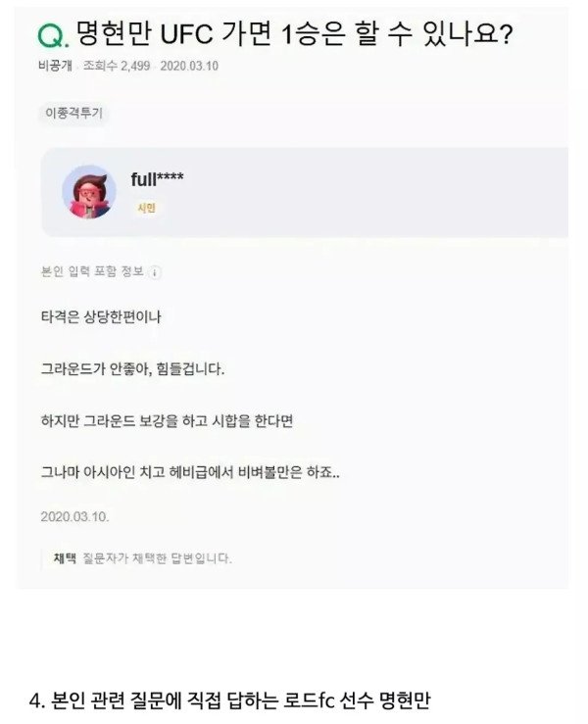Click the question date 2020.03.10
The image size is (588, 724).
(189, 66)
